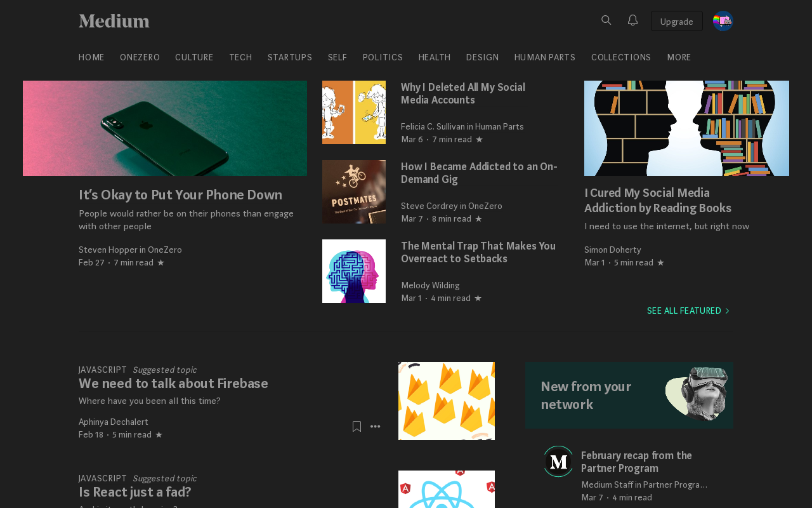The width and height of the screenshot is (812, 508).
Task: Click author Felicia C. Sullivan
Action: click(x=433, y=126)
